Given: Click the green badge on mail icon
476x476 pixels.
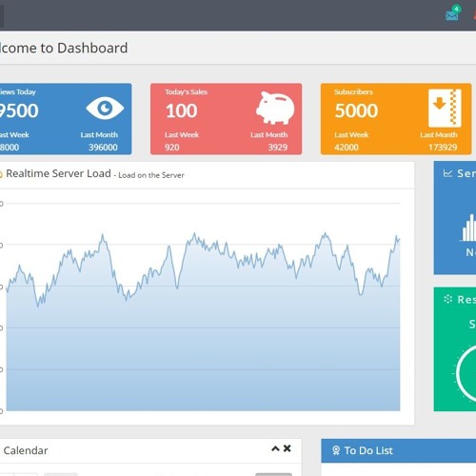Looking at the screenshot, I should pyautogui.click(x=456, y=9).
